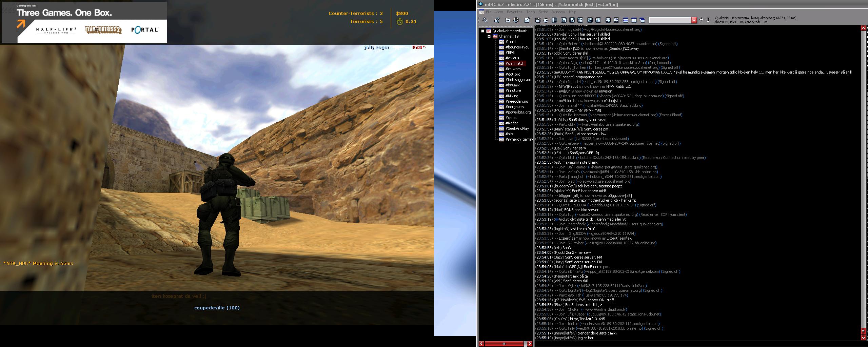
Task: Click the mIRC window menu icon beside File
Action: click(x=481, y=12)
